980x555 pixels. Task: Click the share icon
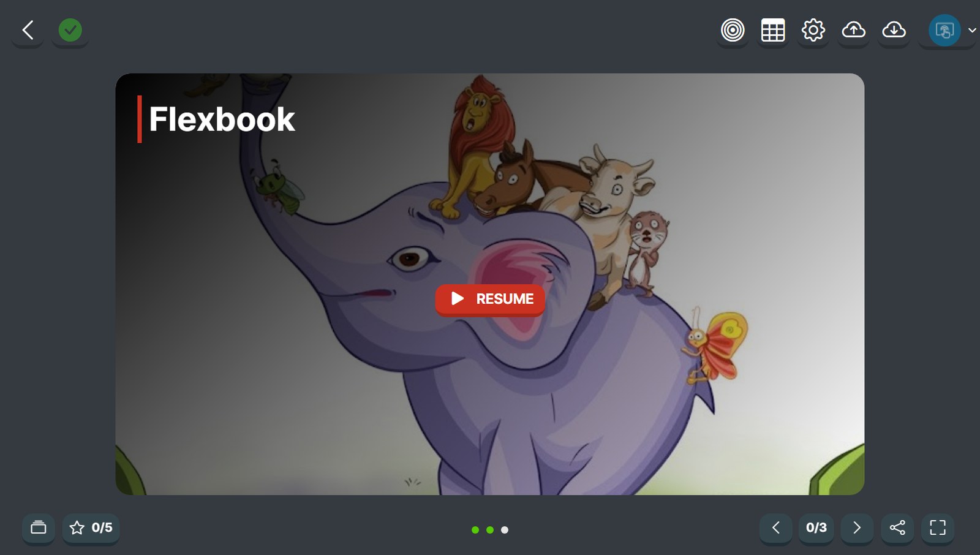(x=897, y=527)
